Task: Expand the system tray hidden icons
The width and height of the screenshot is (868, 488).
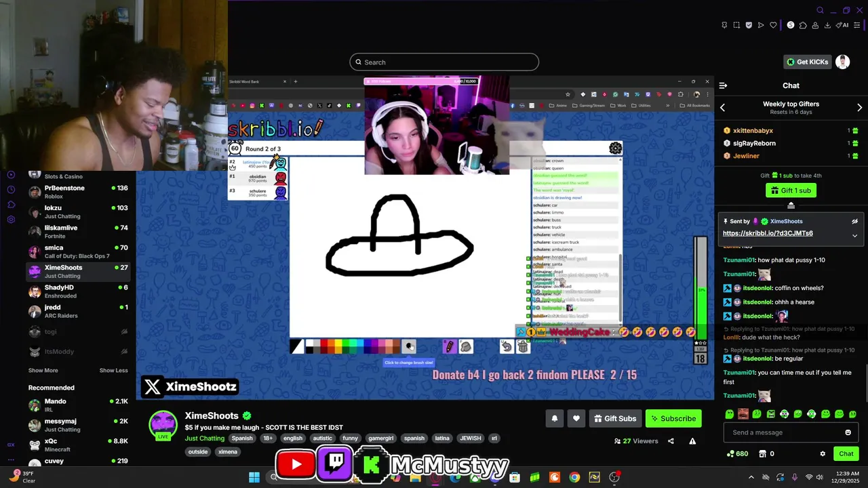Action: pos(751,477)
